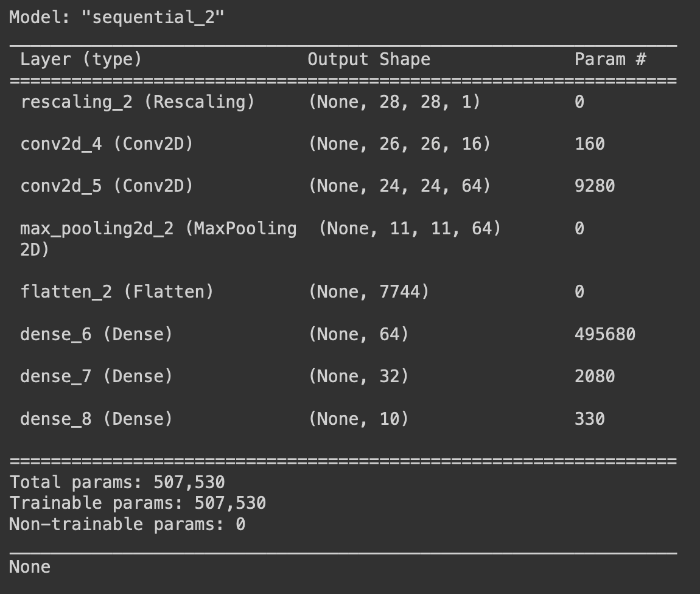Viewport: 700px width, 594px height.
Task: Click the Non-trainable params: 0 line
Action: click(127, 525)
